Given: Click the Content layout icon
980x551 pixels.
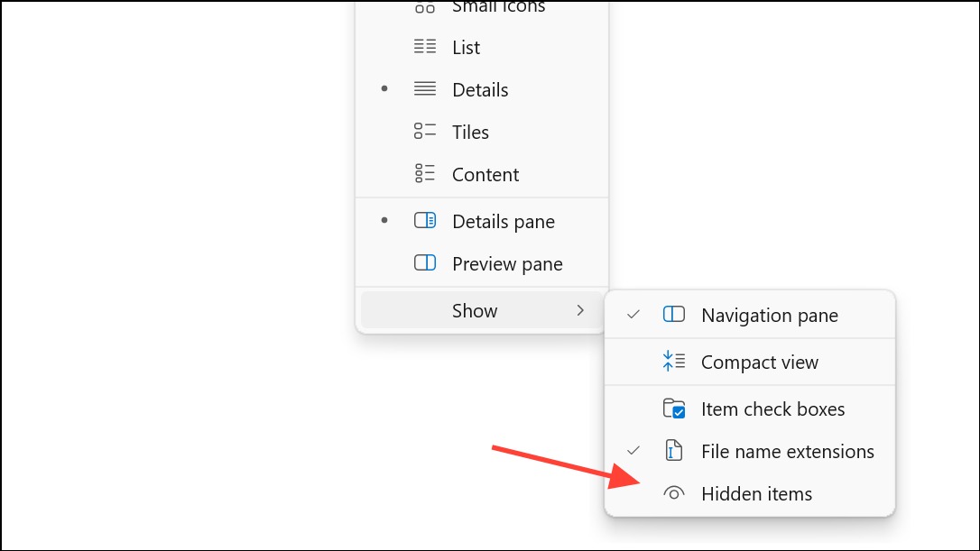Looking at the screenshot, I should point(425,174).
